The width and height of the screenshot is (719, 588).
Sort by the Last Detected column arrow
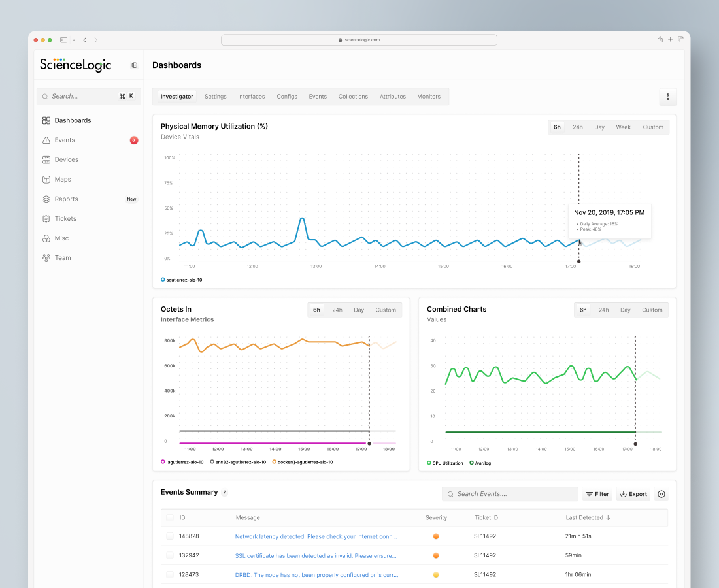(x=609, y=517)
